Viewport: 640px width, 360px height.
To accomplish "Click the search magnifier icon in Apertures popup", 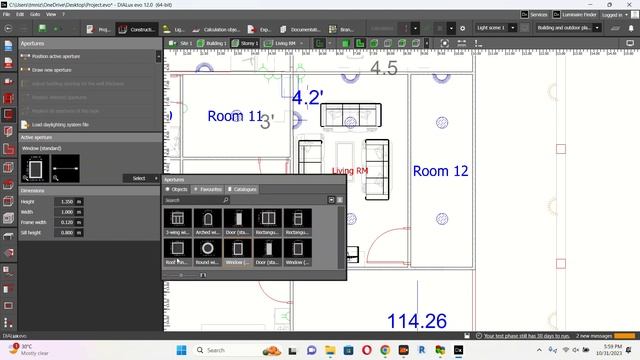I will (226, 200).
